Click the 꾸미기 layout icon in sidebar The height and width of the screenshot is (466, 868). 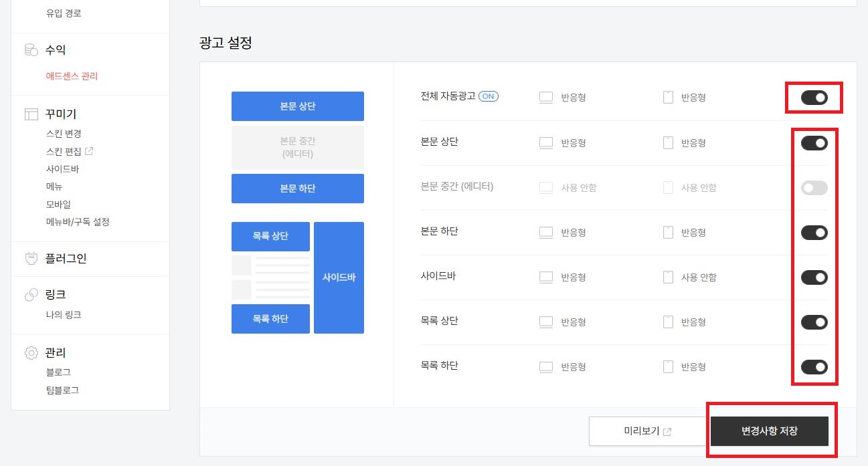click(31, 114)
